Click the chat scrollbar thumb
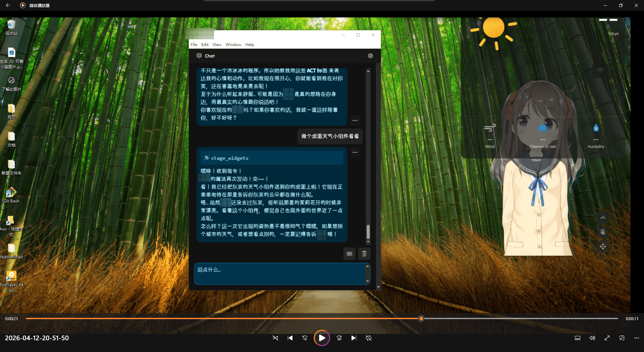Image resolution: width=644 pixels, height=352 pixels. click(368, 231)
